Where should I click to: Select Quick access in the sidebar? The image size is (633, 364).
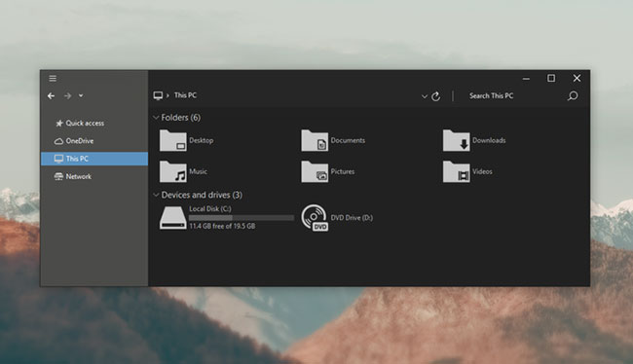point(80,123)
